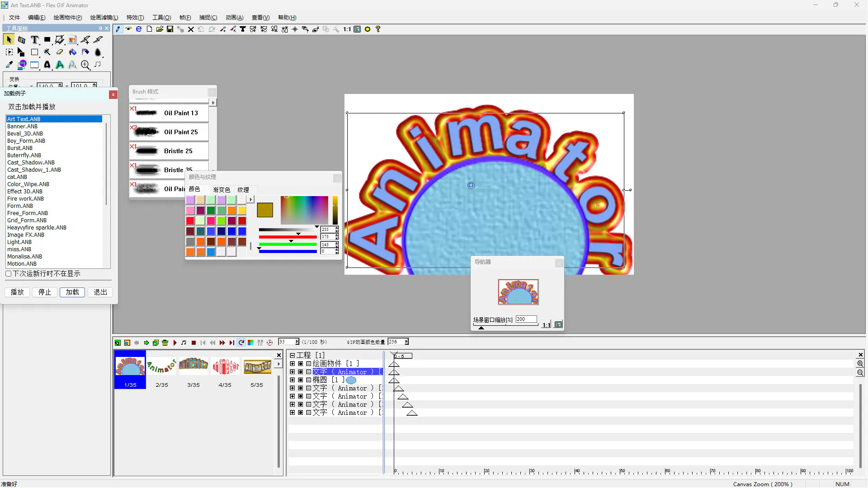
Task: Click the yellow circle icon in top toolbar
Action: (368, 29)
